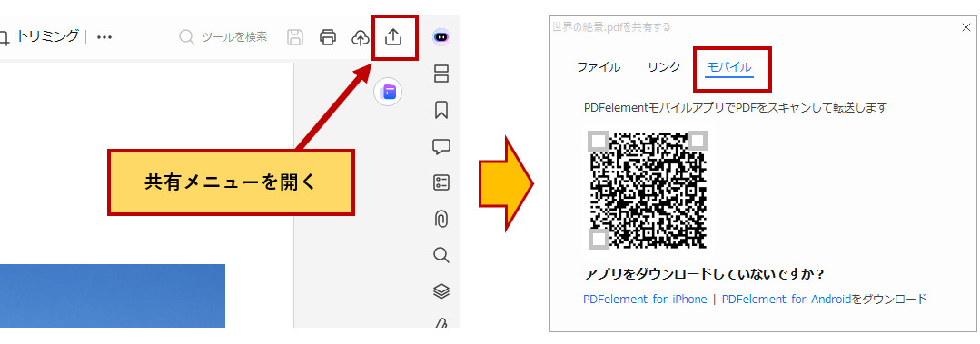Viewport: 980px width, 344px height.
Task: Select the トリミング crop tool
Action: (40, 36)
